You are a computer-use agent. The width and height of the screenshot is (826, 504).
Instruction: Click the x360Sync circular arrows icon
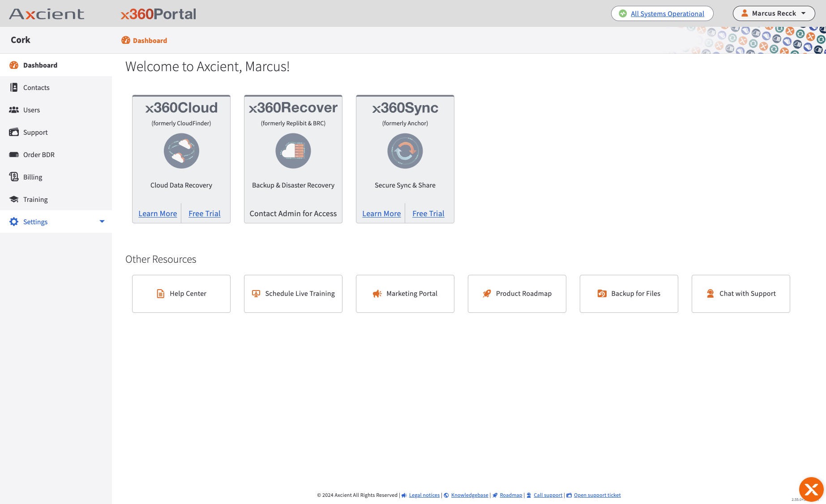coord(405,151)
